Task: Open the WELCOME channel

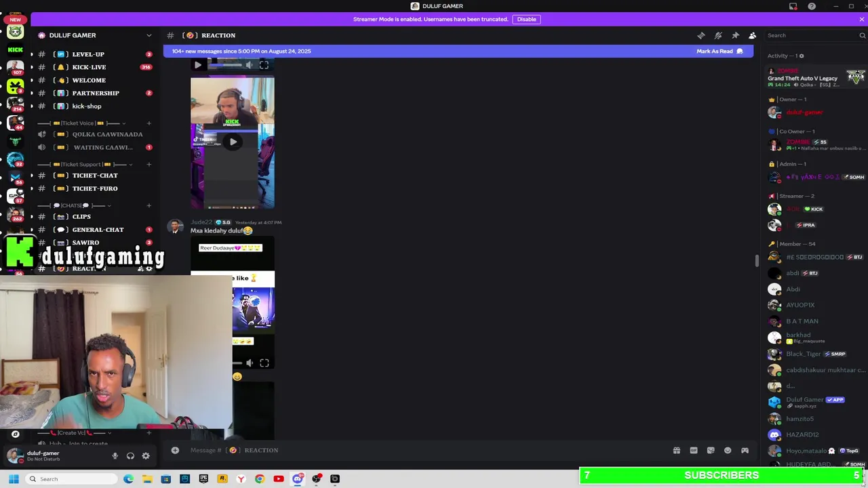Action: coord(95,80)
